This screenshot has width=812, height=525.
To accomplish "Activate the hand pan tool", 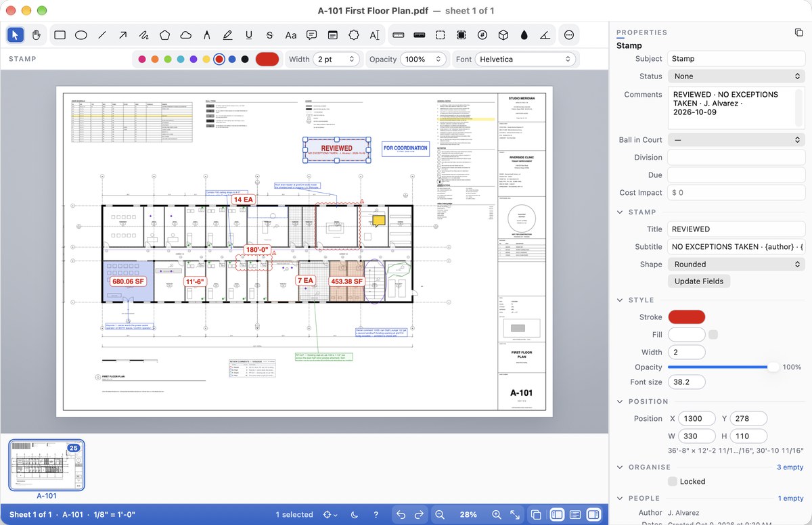I will (x=37, y=35).
